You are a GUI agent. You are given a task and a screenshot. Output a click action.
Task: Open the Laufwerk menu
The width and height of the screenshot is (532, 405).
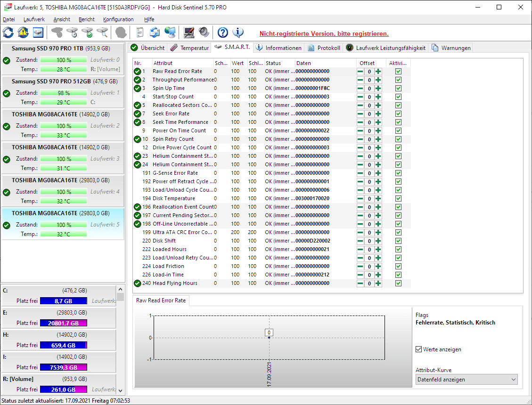point(34,19)
